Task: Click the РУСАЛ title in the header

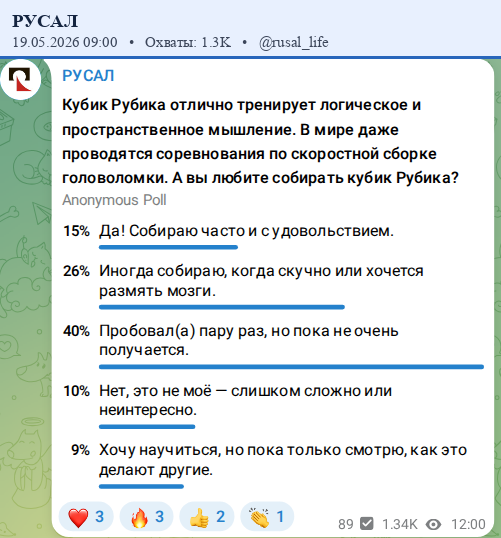Action: [45, 21]
